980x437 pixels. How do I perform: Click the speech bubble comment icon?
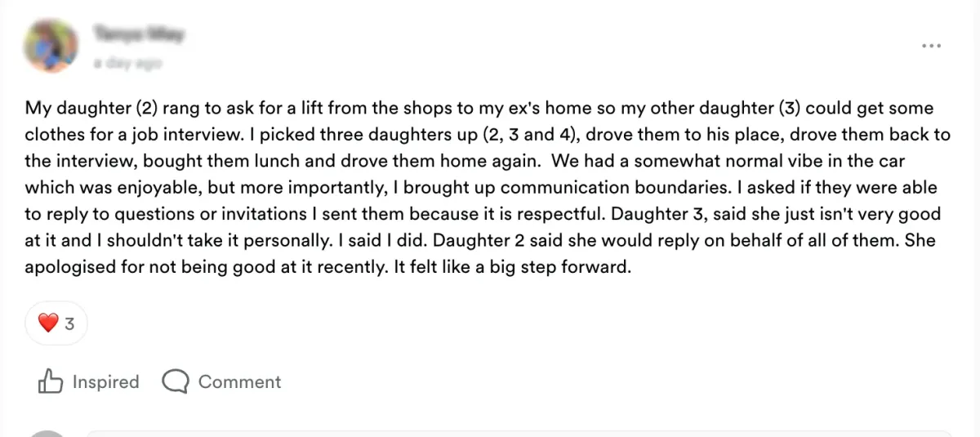point(176,381)
